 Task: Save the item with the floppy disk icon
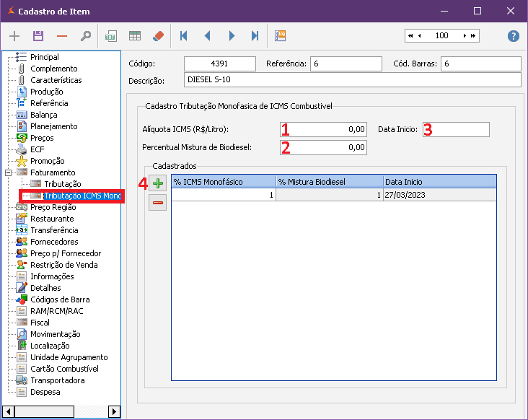[x=38, y=36]
